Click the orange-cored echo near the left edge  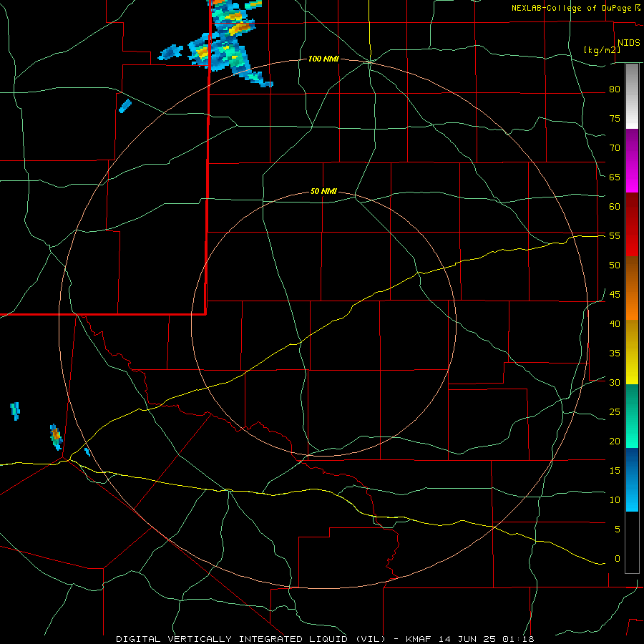pyautogui.click(x=56, y=437)
